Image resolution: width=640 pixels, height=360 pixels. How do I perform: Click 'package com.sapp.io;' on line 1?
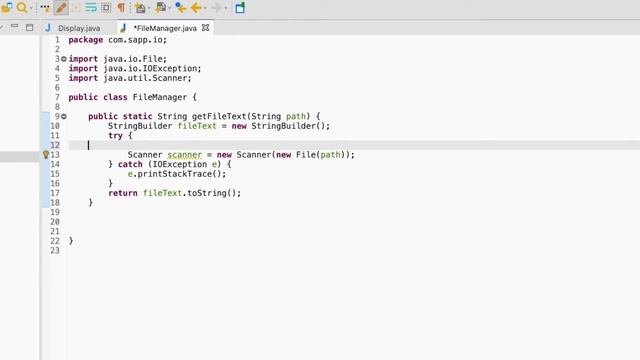(118, 40)
